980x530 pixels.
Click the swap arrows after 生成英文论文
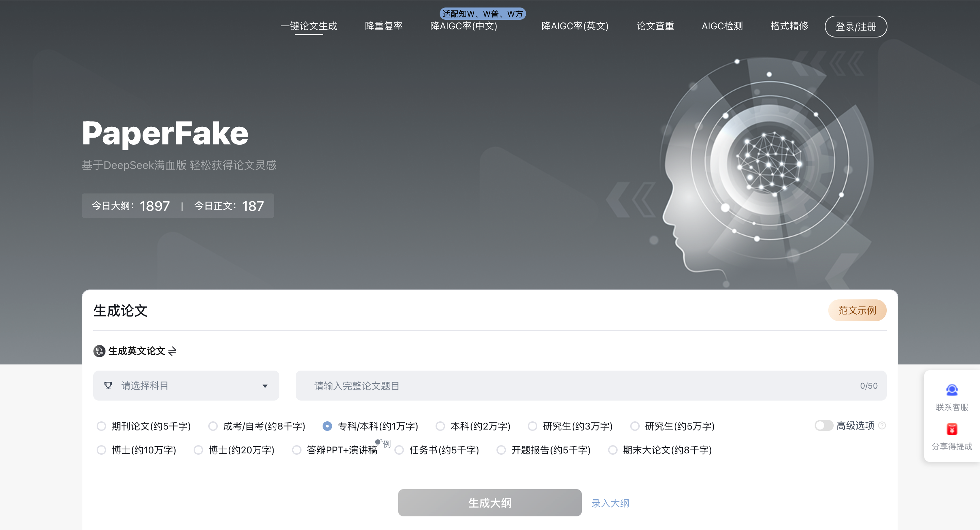click(x=172, y=351)
